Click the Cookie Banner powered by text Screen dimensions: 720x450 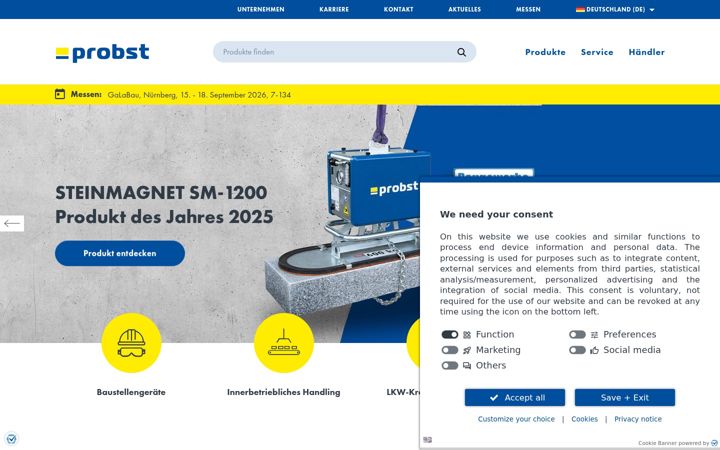pyautogui.click(x=674, y=443)
